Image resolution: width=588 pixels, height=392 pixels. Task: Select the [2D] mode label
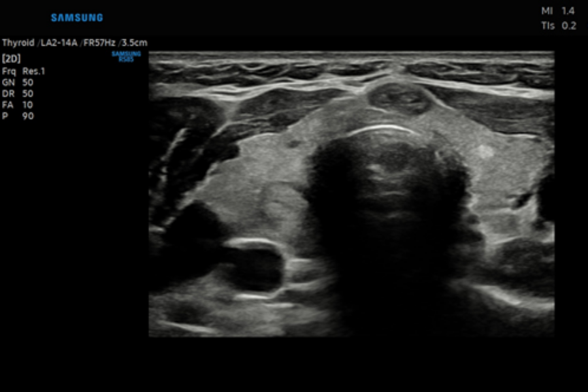click(x=11, y=59)
